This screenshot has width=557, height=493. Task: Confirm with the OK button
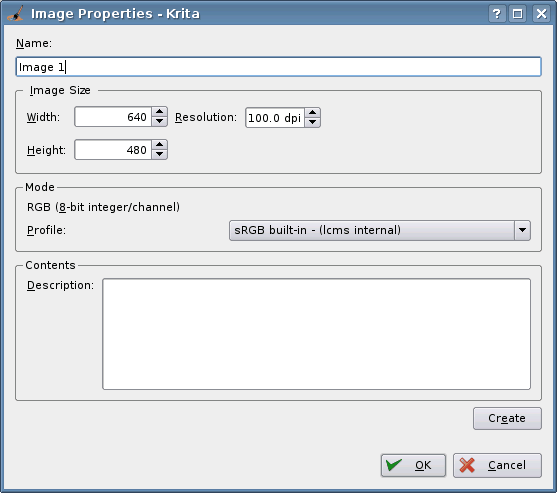tap(413, 465)
